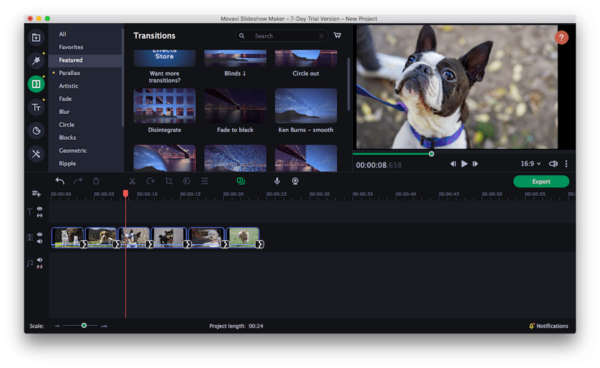Click the transition marker after the first clip
600x368 pixels.
pos(84,244)
